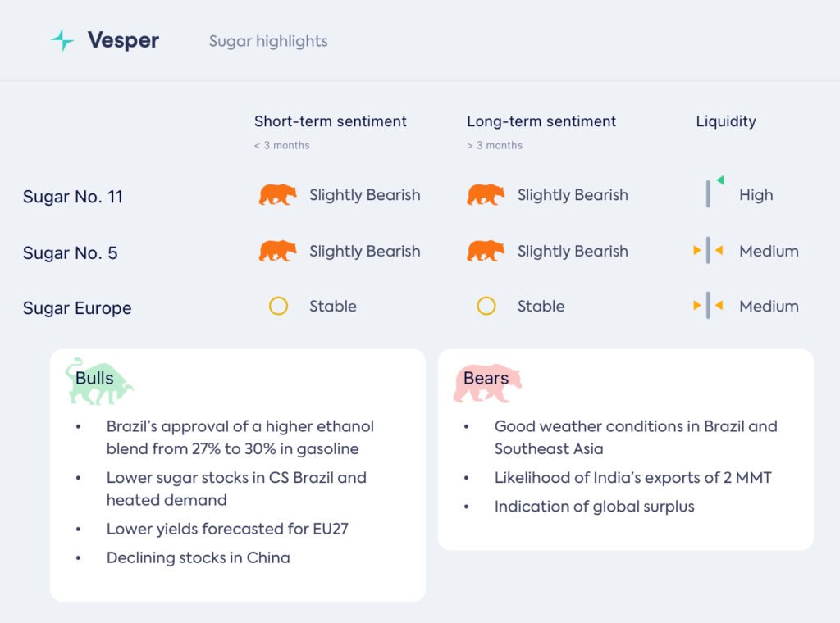Click the Sugar No. 5 Medium liquidity icon
The width and height of the screenshot is (840, 623).
[x=708, y=251]
